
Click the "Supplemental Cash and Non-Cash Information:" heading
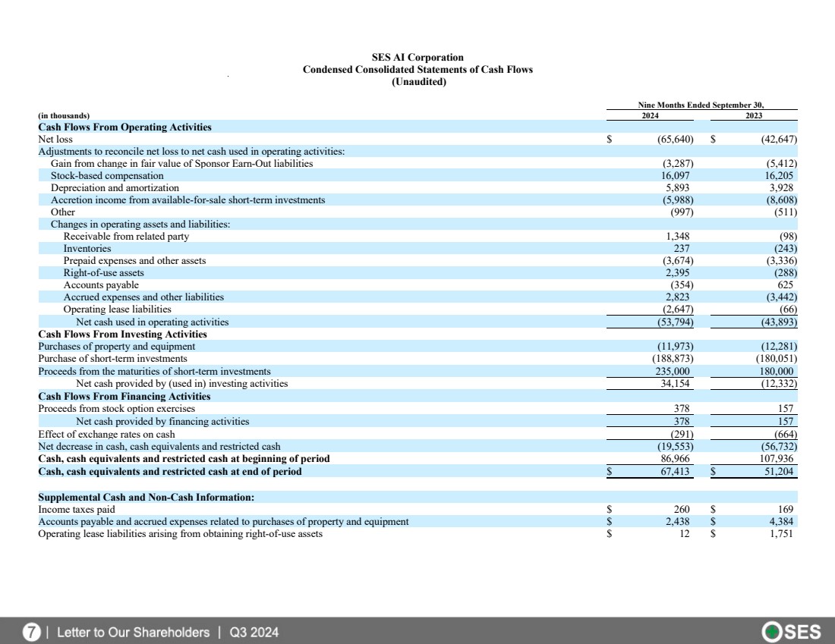coord(146,498)
